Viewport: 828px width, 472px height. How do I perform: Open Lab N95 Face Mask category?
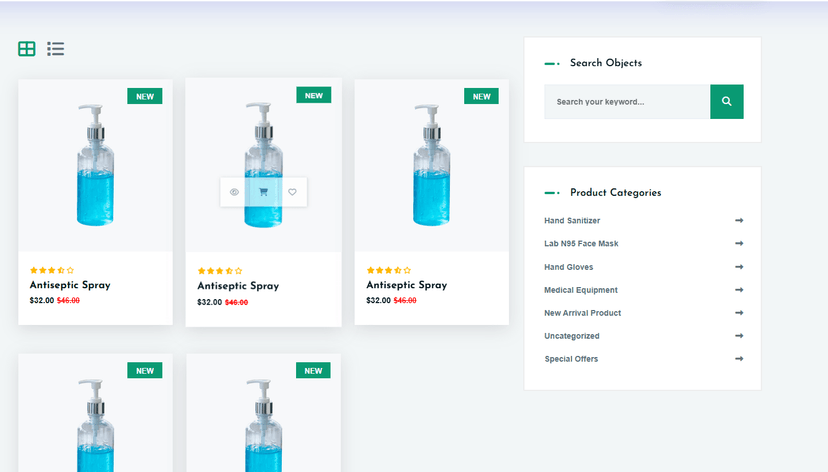(x=581, y=243)
